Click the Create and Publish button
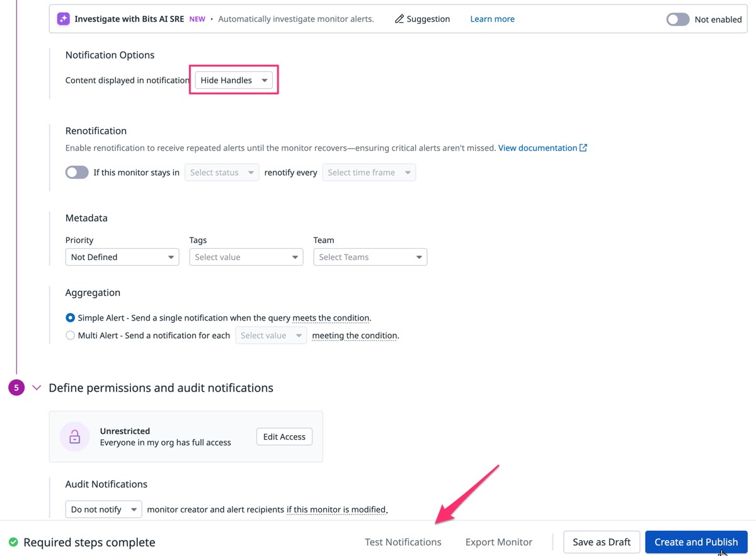The image size is (756, 556). point(696,542)
